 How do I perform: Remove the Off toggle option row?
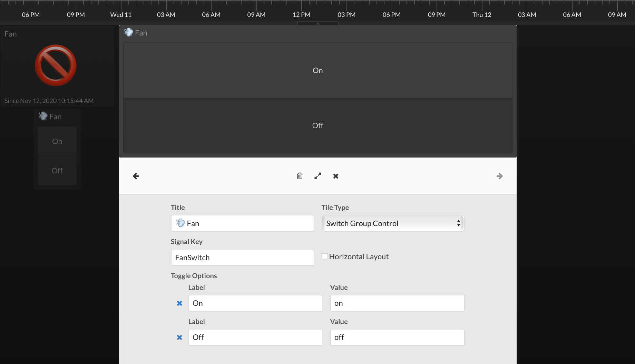[x=179, y=337]
